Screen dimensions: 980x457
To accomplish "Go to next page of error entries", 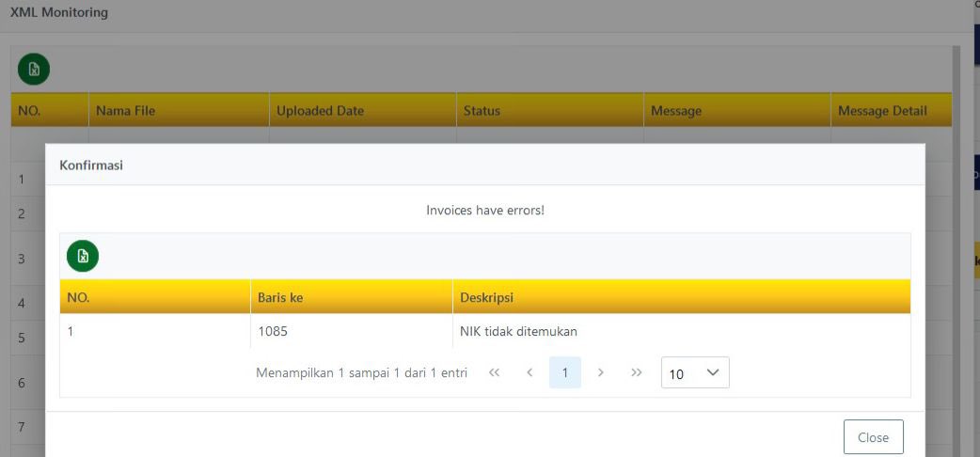I will pyautogui.click(x=601, y=372).
